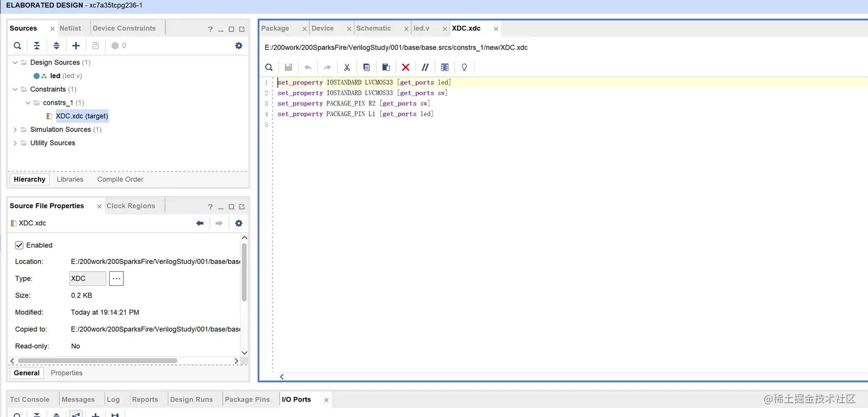
Task: Toggle the Enabled checkbox
Action: tap(20, 245)
